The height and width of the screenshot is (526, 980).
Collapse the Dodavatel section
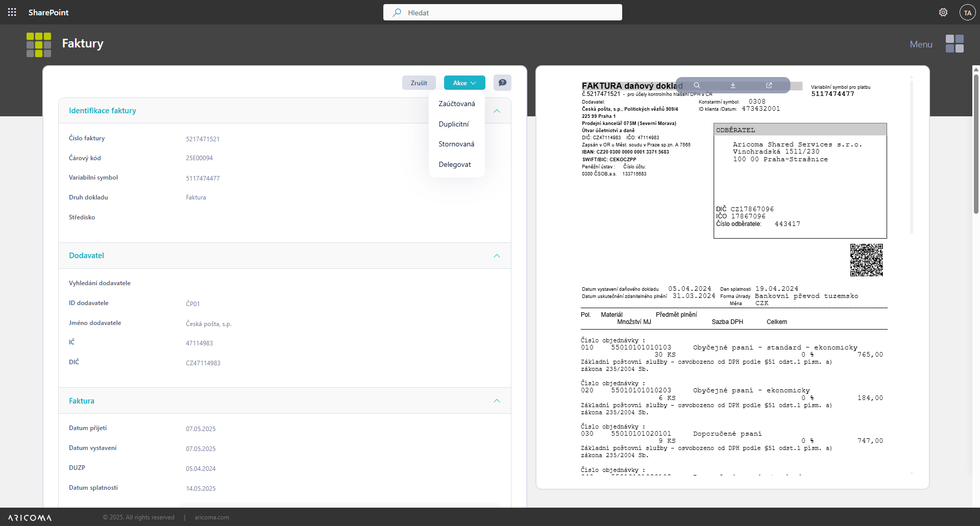click(497, 256)
